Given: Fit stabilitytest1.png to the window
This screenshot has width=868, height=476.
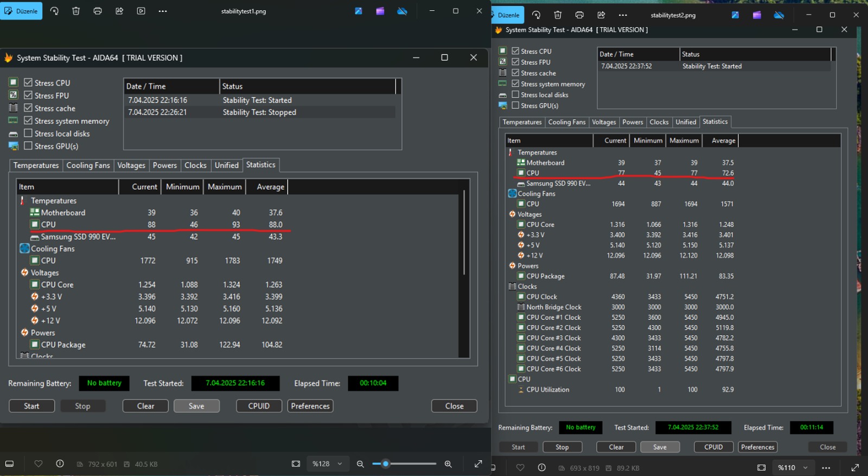Looking at the screenshot, I should (x=296, y=464).
